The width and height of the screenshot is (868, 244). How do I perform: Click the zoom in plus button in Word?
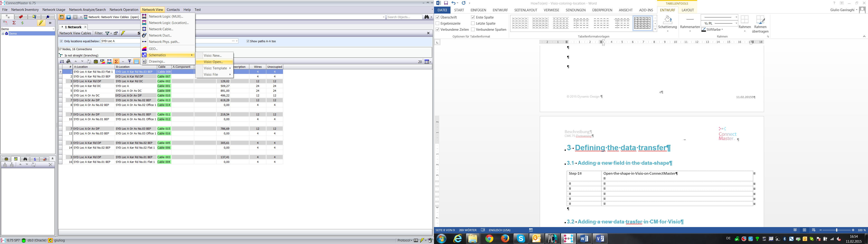tap(853, 230)
